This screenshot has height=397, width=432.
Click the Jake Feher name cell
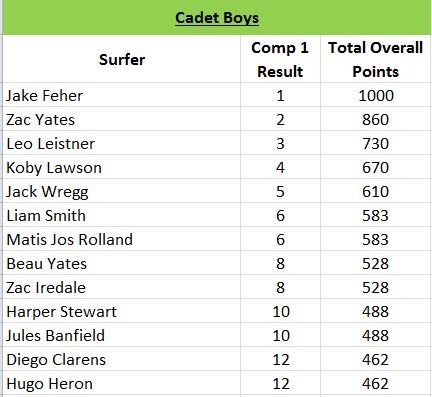[x=122, y=95]
